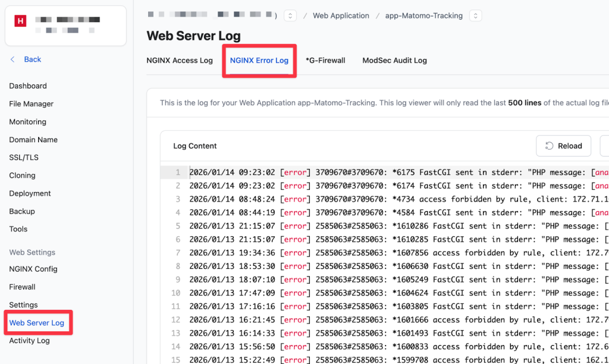This screenshot has width=609, height=364.
Task: Open SSL/TLS settings
Action: pyautogui.click(x=23, y=158)
